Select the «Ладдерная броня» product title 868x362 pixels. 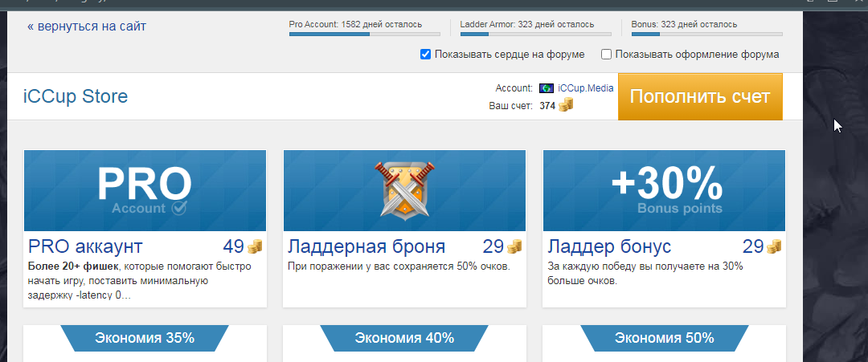(x=366, y=246)
